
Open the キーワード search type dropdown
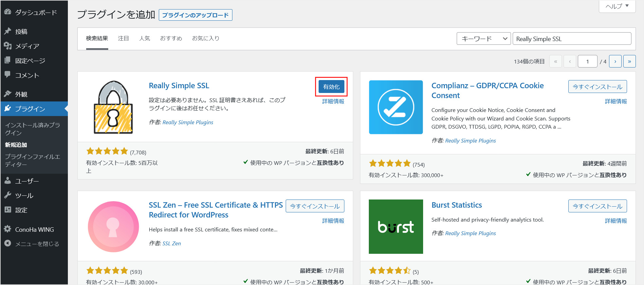[x=484, y=39]
